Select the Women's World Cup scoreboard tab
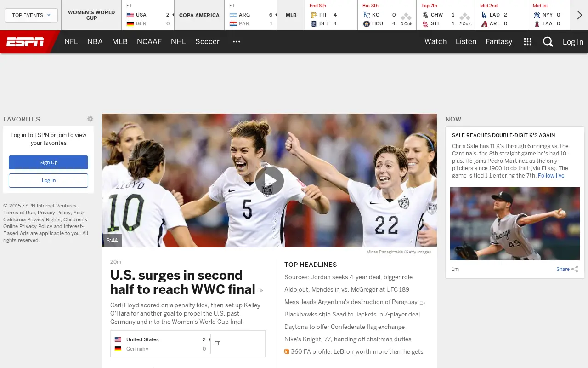588x368 pixels. [x=91, y=15]
